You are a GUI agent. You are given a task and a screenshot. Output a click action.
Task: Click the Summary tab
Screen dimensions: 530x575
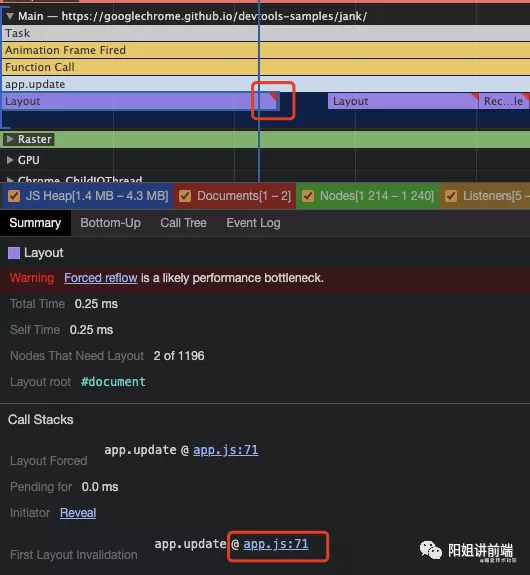pos(35,223)
